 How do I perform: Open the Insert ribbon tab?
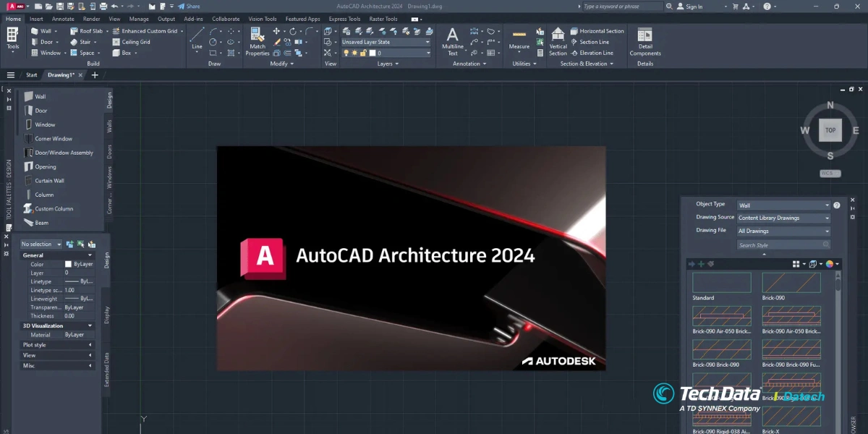36,19
